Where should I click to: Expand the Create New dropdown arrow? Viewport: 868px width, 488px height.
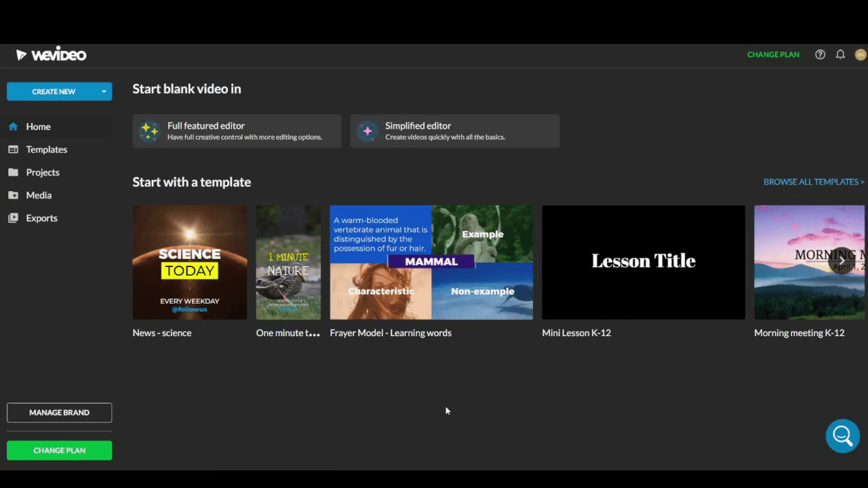tap(104, 91)
